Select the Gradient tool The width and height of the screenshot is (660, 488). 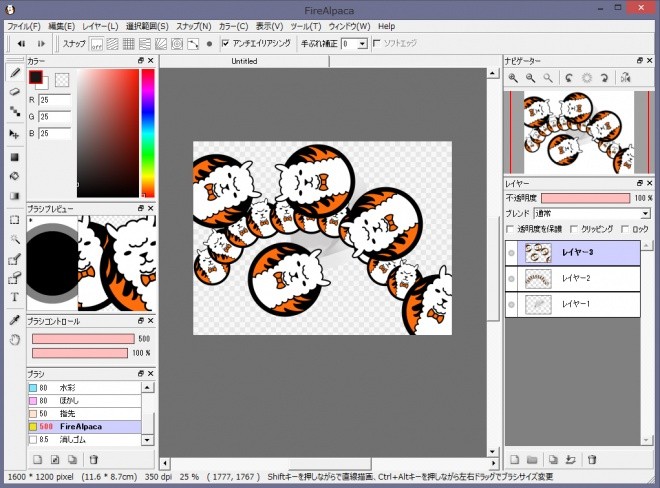[15, 196]
